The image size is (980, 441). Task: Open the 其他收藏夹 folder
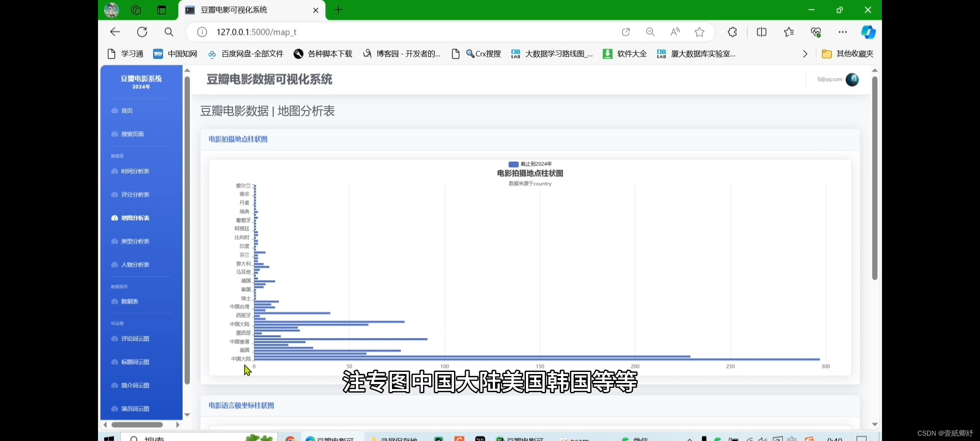[848, 53]
